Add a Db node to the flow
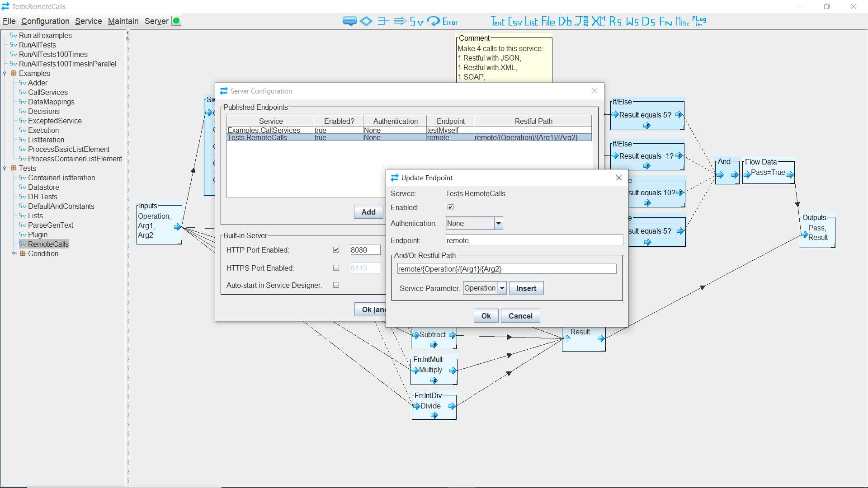The width and height of the screenshot is (868, 488). pos(565,21)
